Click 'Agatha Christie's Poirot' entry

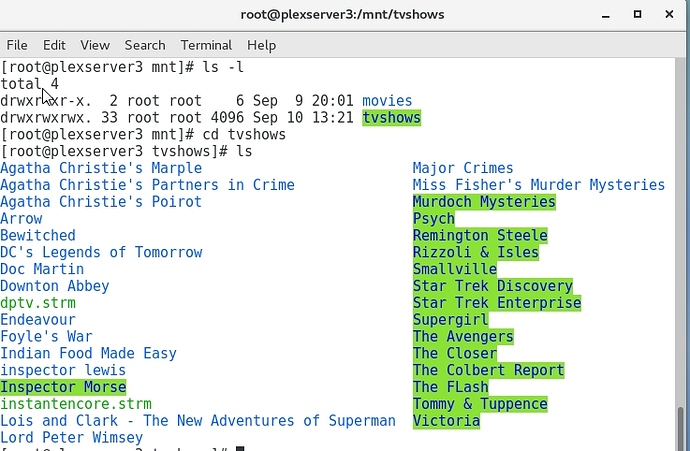(101, 202)
